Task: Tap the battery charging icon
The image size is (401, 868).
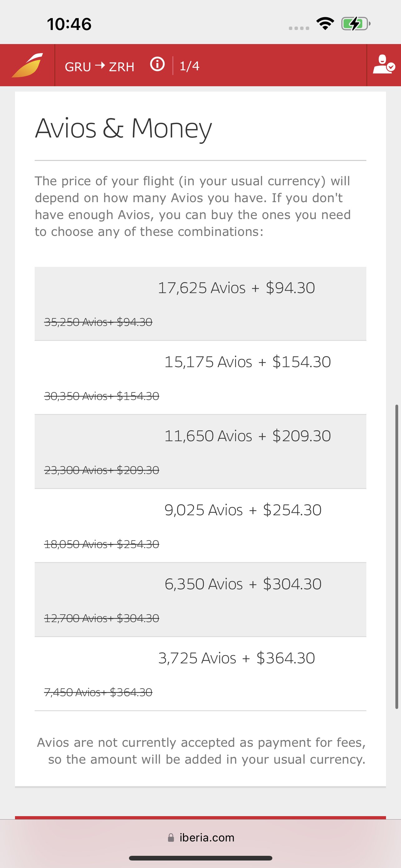Action: click(x=356, y=23)
